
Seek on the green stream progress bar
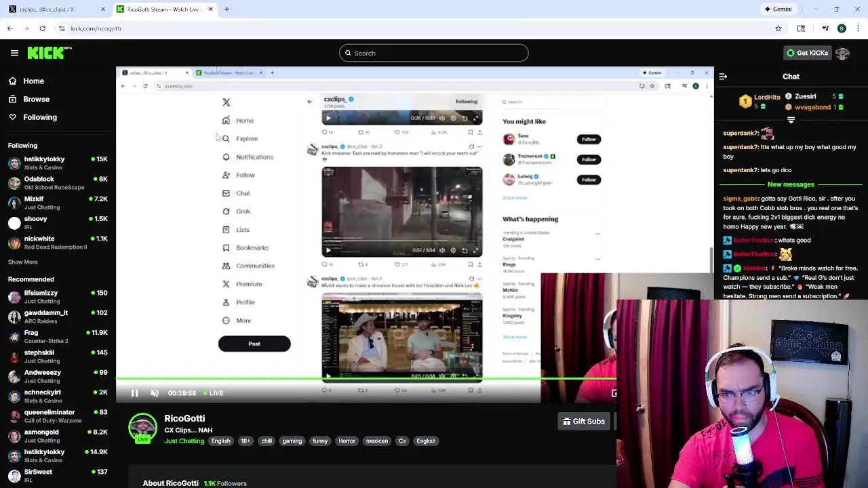pyautogui.click(x=366, y=379)
